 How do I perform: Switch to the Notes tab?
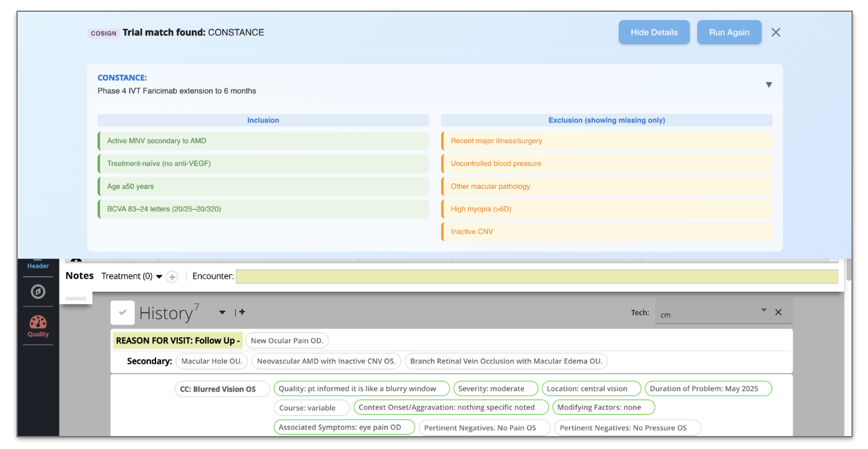[79, 275]
